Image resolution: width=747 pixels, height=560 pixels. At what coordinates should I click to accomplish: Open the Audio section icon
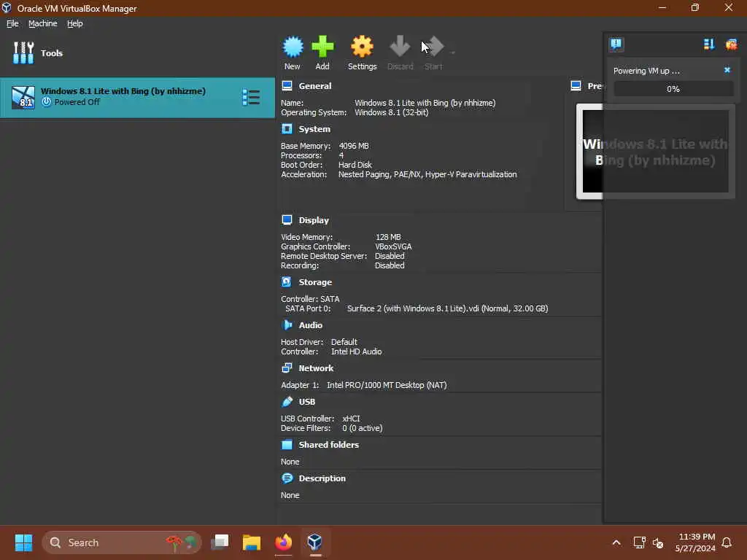[287, 325]
